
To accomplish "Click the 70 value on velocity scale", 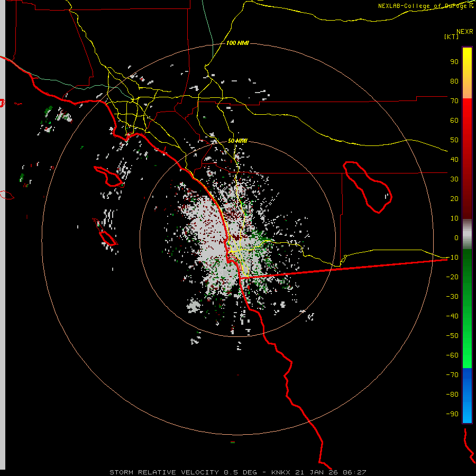I will coord(454,101).
